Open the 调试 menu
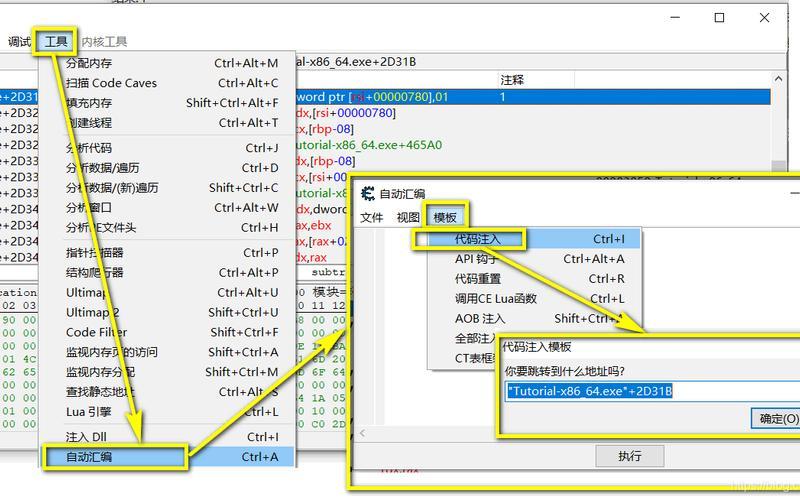 click(19, 42)
